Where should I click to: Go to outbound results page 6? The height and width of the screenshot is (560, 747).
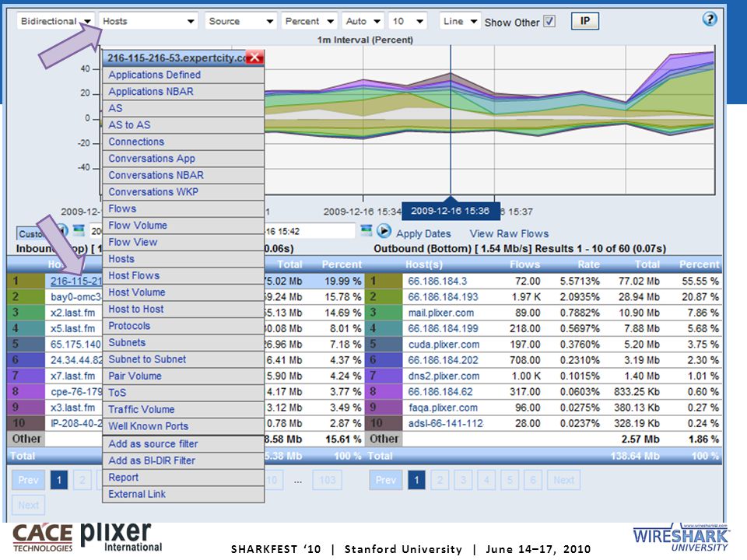point(533,480)
